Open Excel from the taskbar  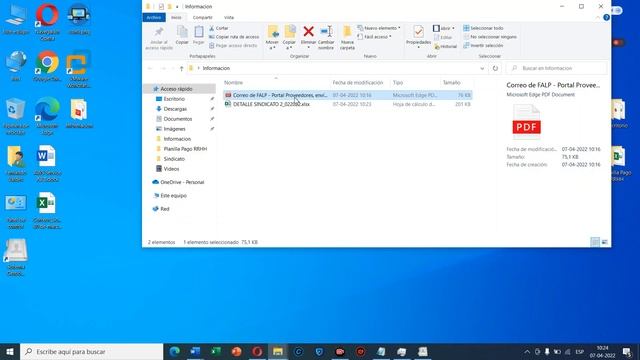click(216, 351)
